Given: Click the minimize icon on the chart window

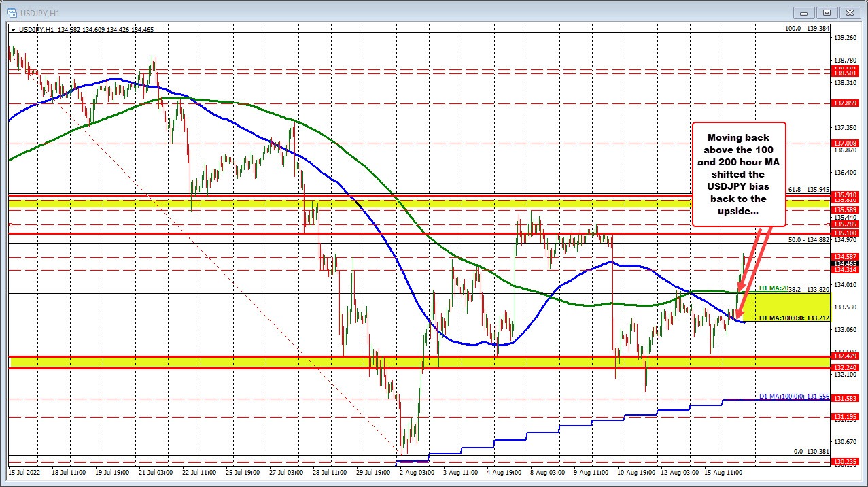Looking at the screenshot, I should [x=803, y=12].
